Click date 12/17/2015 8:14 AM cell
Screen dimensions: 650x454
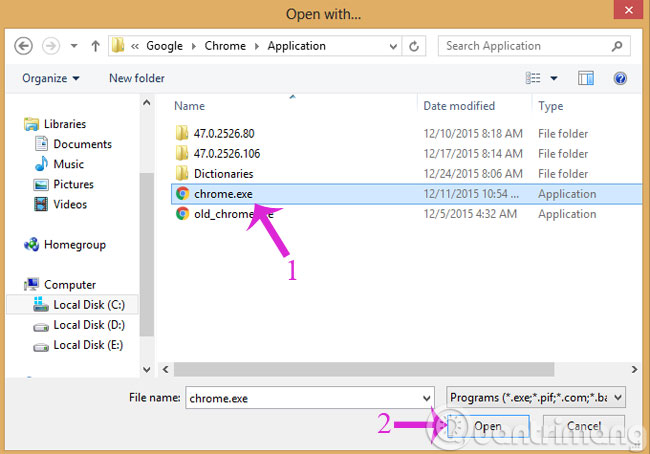pyautogui.click(x=473, y=154)
